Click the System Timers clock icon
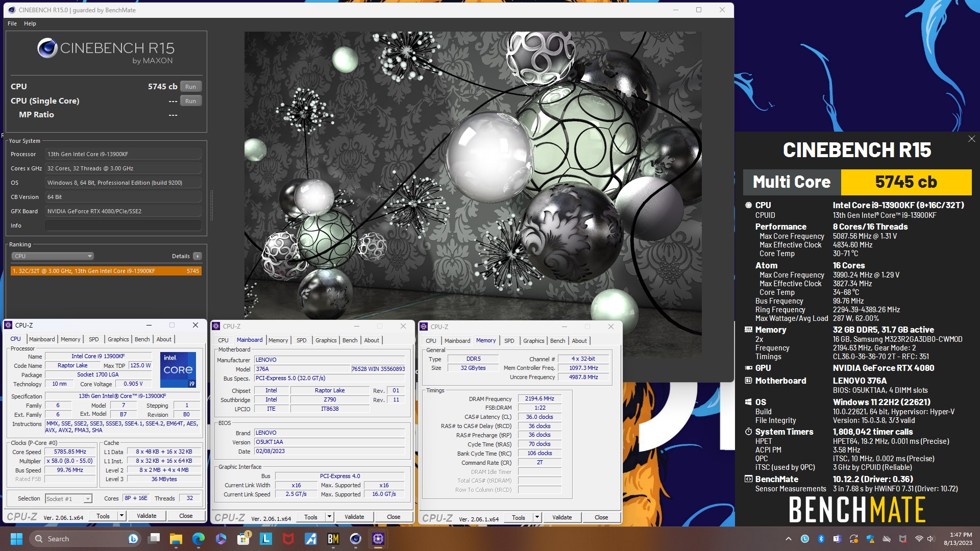Image resolution: width=980 pixels, height=551 pixels. (x=748, y=432)
